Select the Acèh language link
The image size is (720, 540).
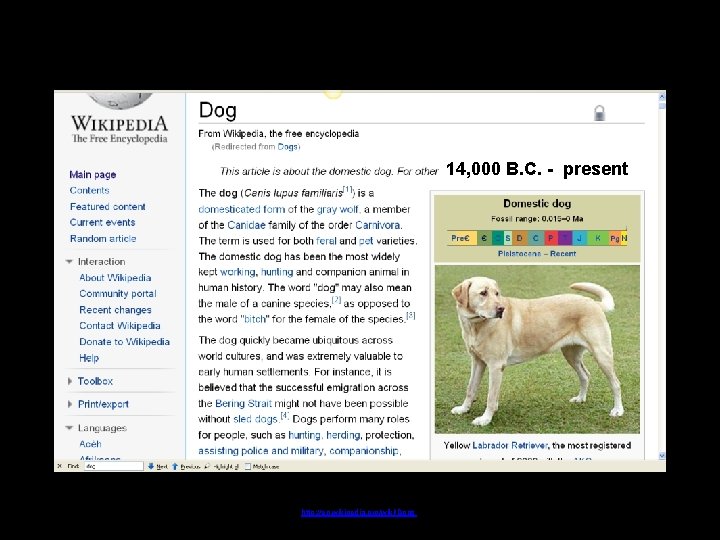(90, 444)
